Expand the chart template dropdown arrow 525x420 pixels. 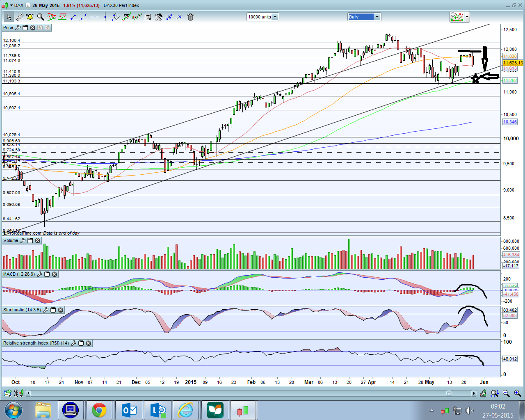click(467, 17)
